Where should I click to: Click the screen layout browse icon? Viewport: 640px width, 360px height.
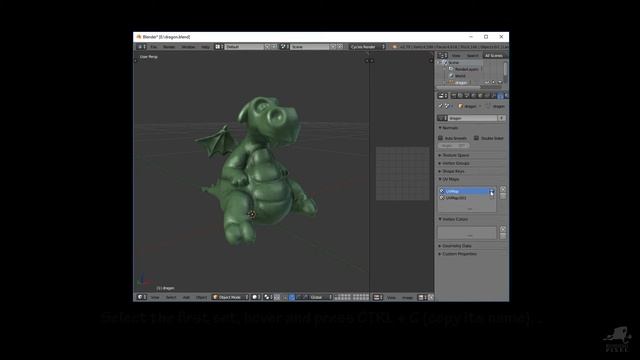click(x=219, y=47)
